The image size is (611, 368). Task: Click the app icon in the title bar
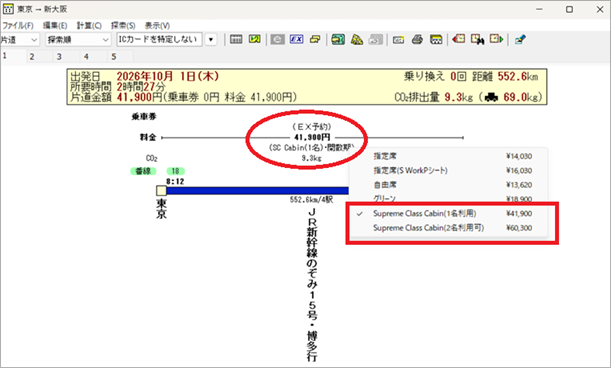click(x=8, y=9)
